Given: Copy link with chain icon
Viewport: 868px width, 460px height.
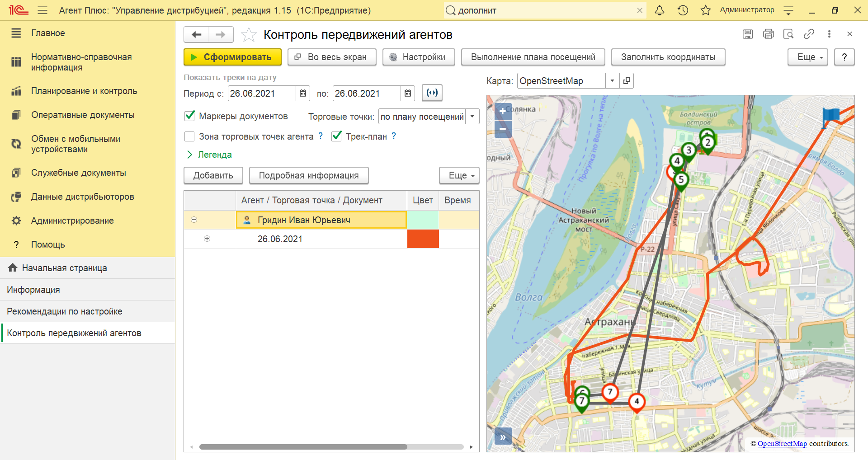Looking at the screenshot, I should pyautogui.click(x=809, y=34).
